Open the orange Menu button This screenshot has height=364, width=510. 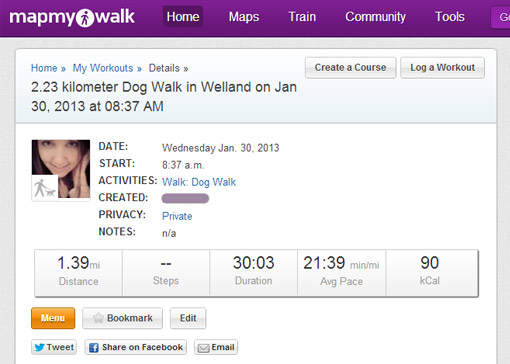(x=53, y=318)
